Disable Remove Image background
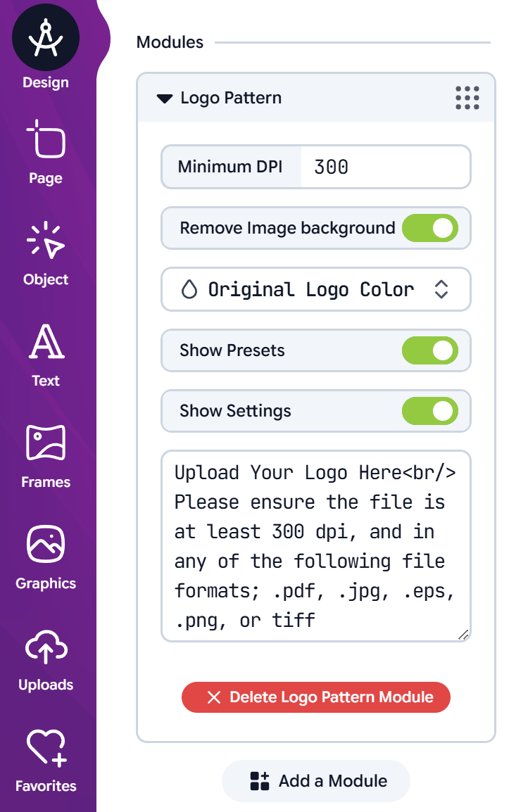 point(429,228)
